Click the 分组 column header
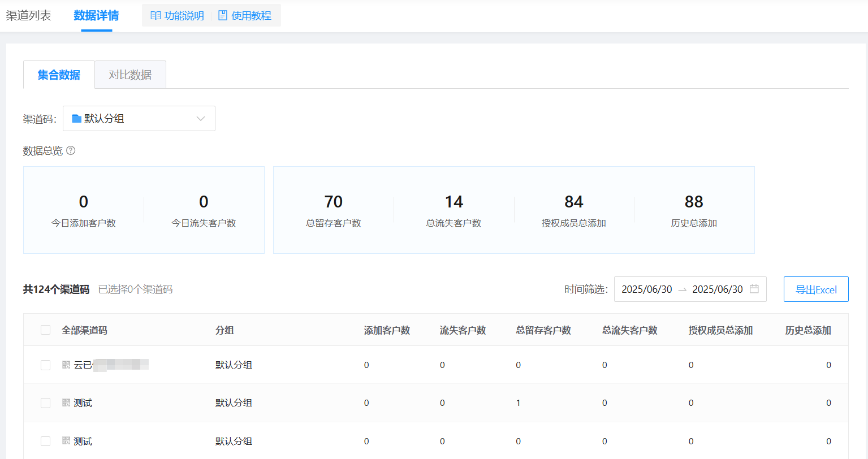 (224, 330)
